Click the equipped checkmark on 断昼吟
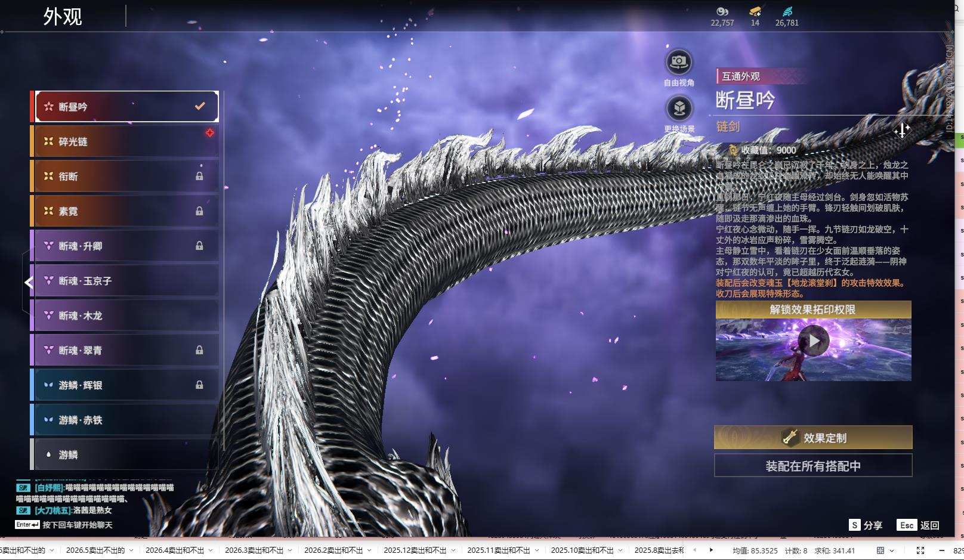This screenshot has height=560, width=964. (200, 106)
